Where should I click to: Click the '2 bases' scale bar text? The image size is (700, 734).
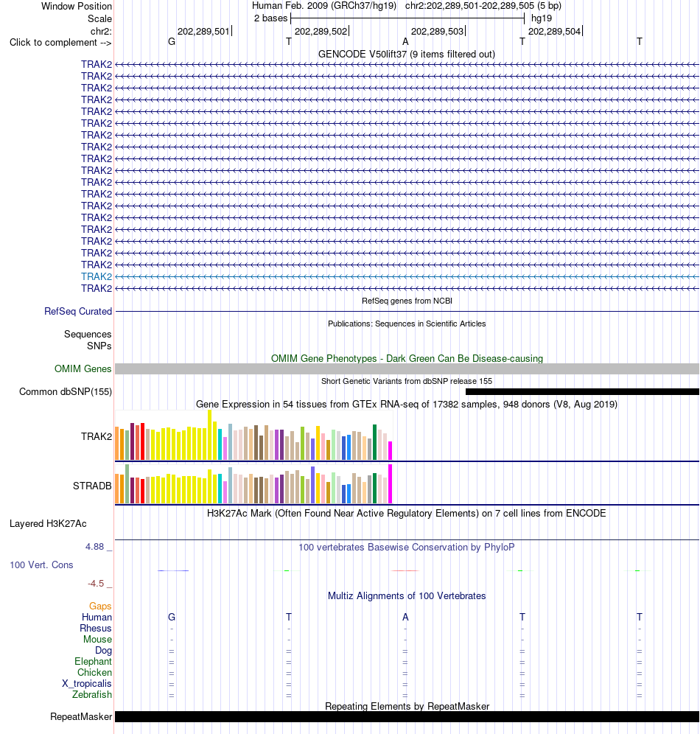pos(270,18)
